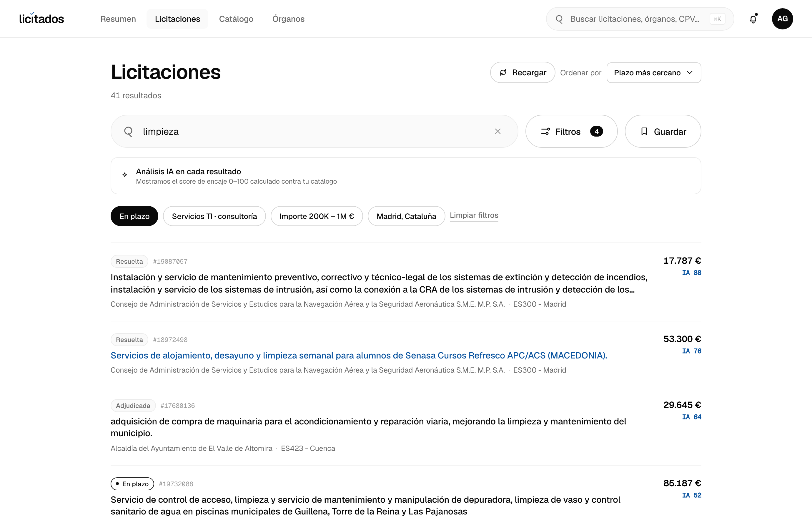The image size is (812, 518).
Task: Focus the Buscar licitaciones global search
Action: [640, 19]
